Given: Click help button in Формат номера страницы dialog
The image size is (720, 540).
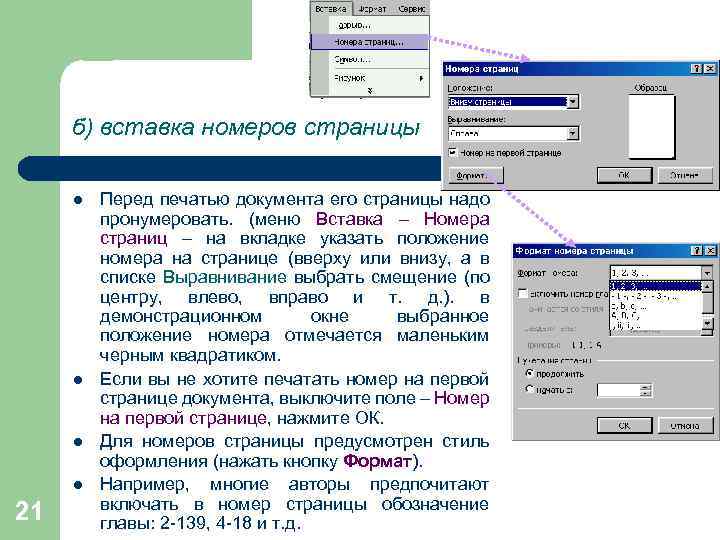Looking at the screenshot, I should pyautogui.click(x=697, y=251).
